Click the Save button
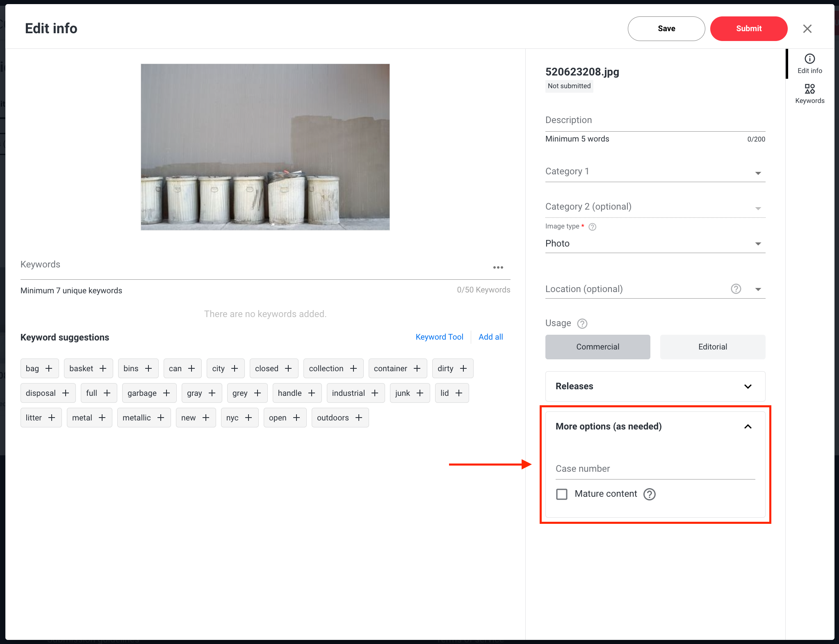 pos(666,28)
